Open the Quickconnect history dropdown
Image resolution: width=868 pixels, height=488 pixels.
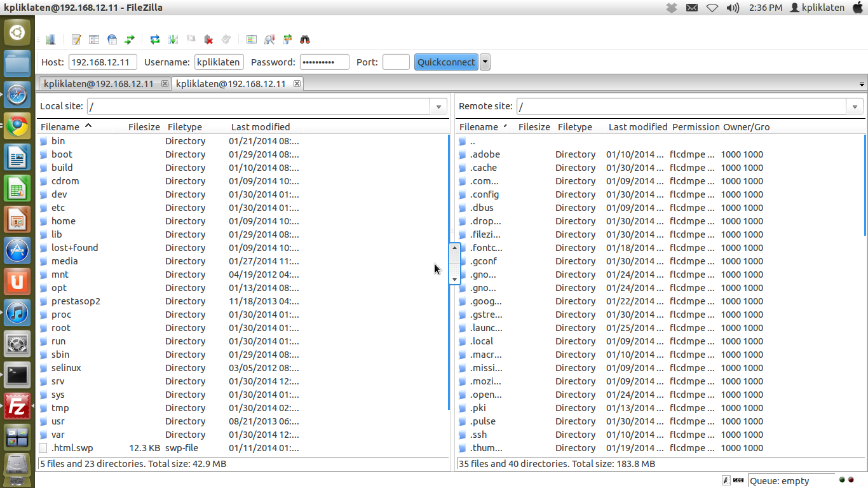click(x=485, y=62)
